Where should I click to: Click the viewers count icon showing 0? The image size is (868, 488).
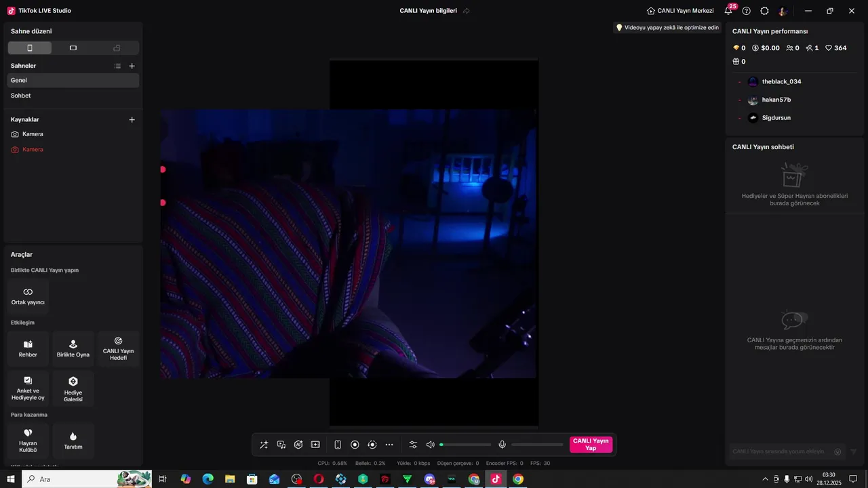click(793, 48)
